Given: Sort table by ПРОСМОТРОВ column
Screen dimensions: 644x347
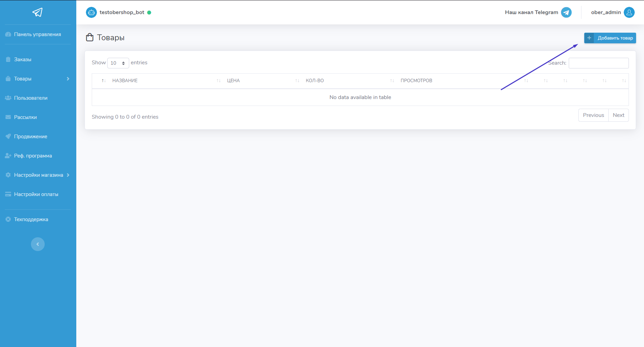Looking at the screenshot, I should [x=416, y=80].
